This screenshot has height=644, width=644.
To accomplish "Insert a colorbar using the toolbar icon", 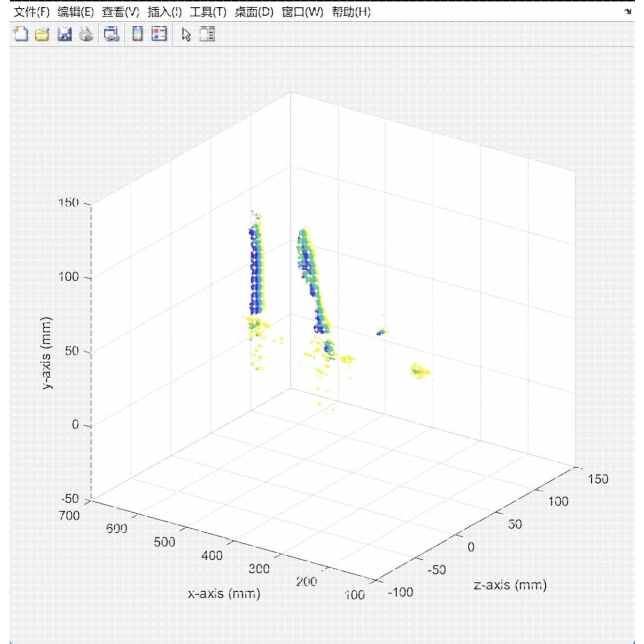I will [138, 33].
